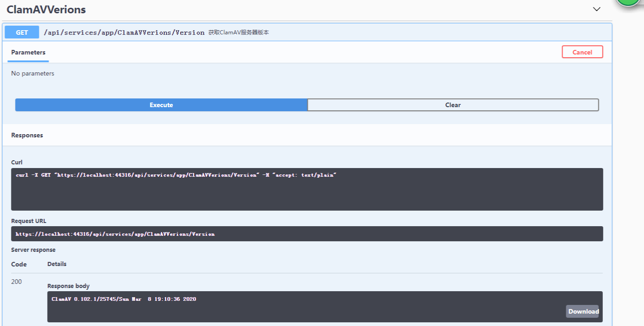644x326 pixels.
Task: Click the Responses section header
Action: [x=27, y=136]
